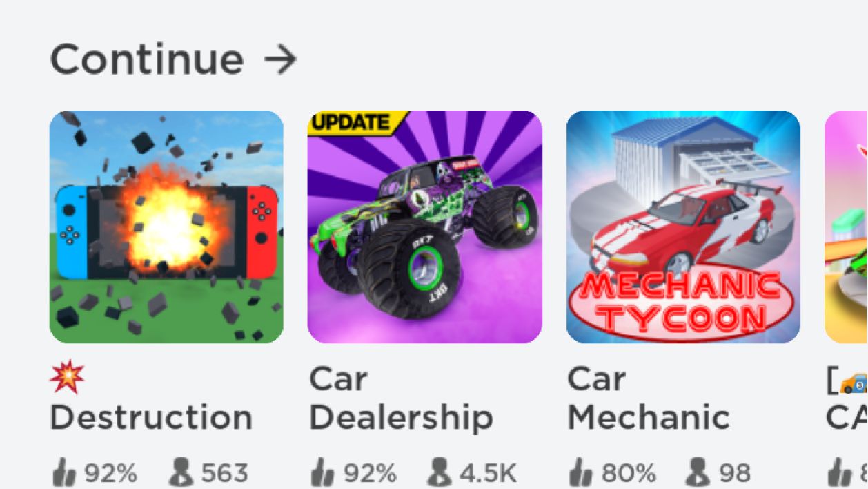Viewport: 868px width, 489px height.
Task: Select the Destruction game title
Action: tap(151, 418)
